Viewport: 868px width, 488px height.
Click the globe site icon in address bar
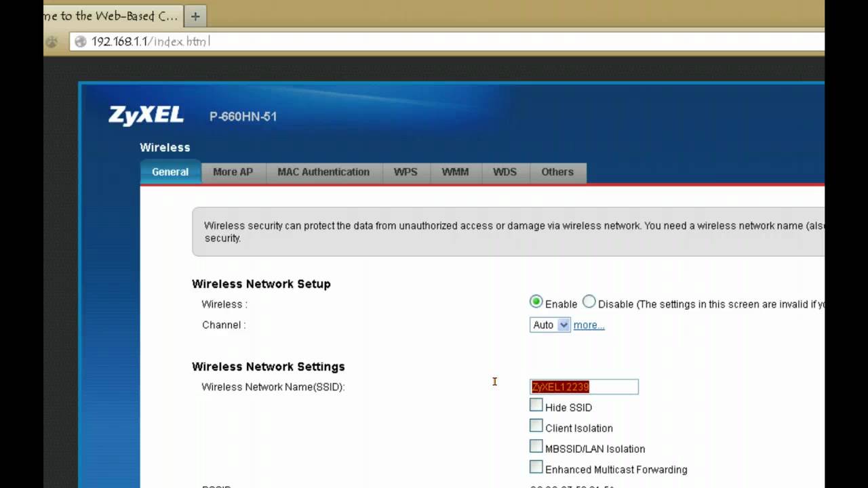point(80,41)
